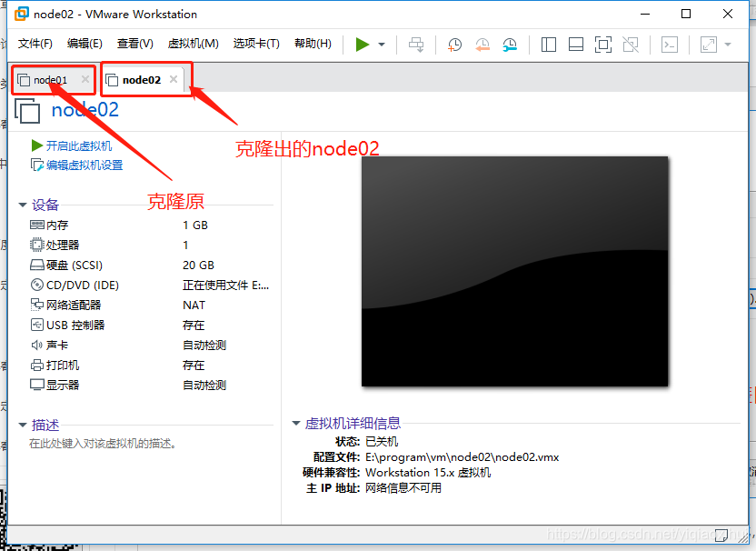Image resolution: width=756 pixels, height=551 pixels.
Task: Click the status bar message icon
Action: pyautogui.click(x=721, y=535)
